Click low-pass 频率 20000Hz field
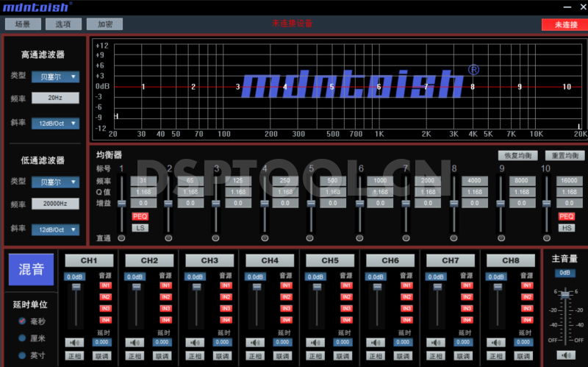 click(x=56, y=204)
